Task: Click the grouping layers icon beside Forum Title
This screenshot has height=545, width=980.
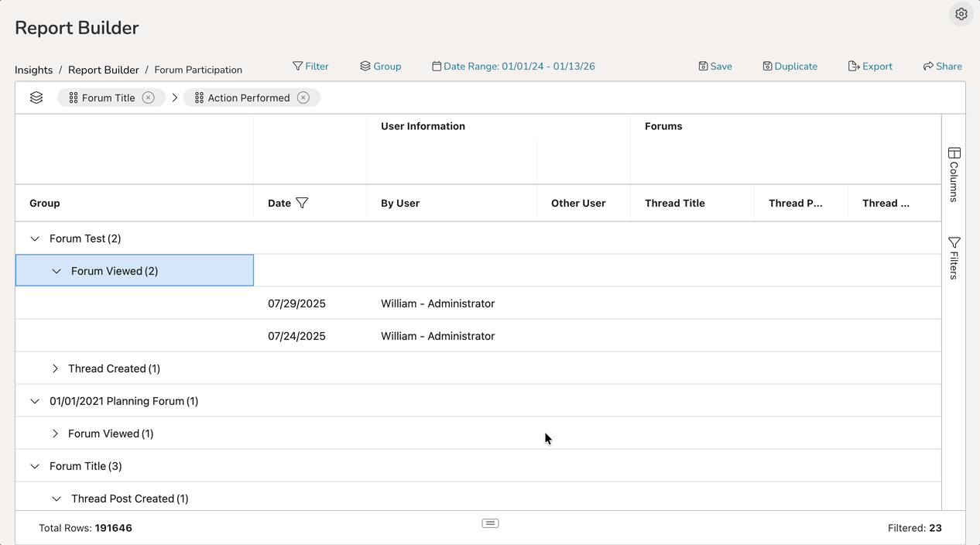Action: [36, 98]
